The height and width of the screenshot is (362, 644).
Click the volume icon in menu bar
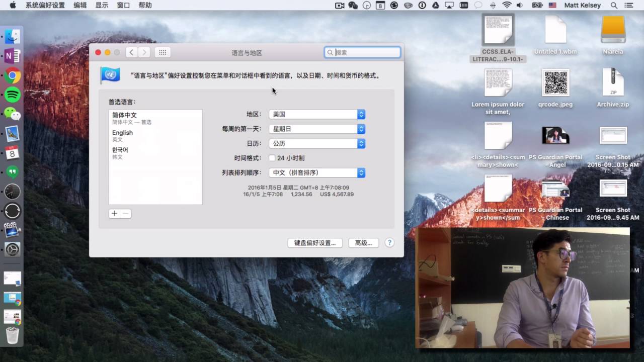[x=520, y=5]
